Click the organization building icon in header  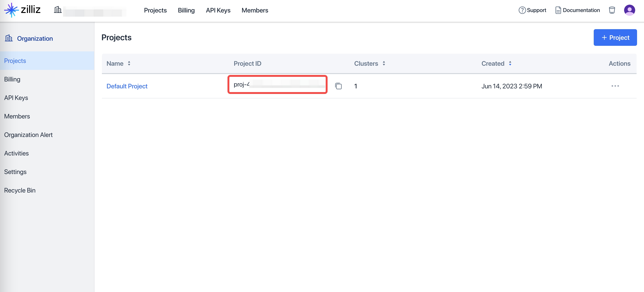coord(58,10)
